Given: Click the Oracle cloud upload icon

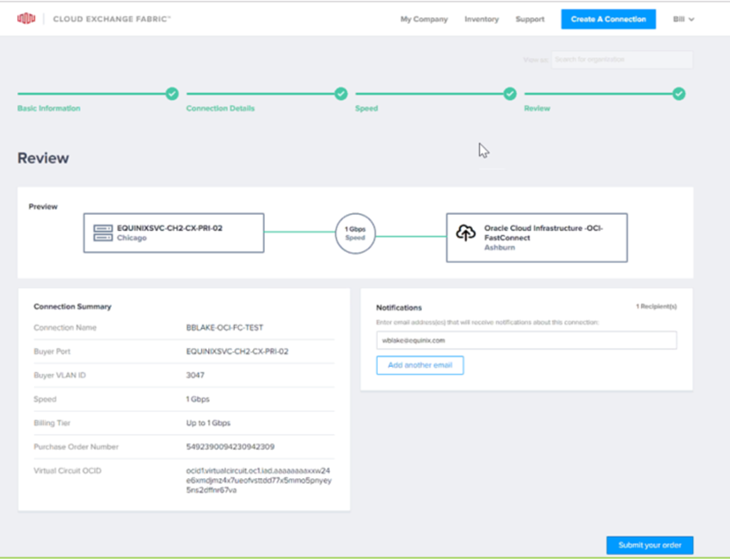Looking at the screenshot, I should (x=465, y=233).
